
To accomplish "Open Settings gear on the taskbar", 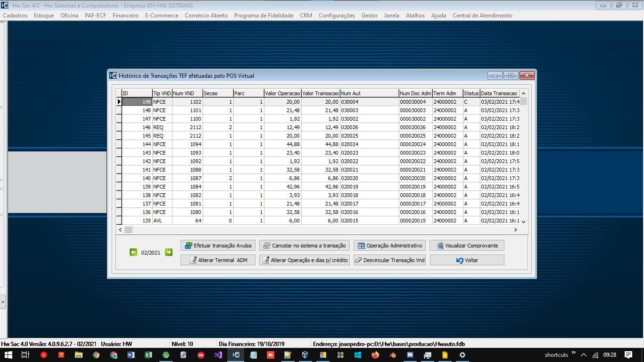I will click(x=462, y=355).
